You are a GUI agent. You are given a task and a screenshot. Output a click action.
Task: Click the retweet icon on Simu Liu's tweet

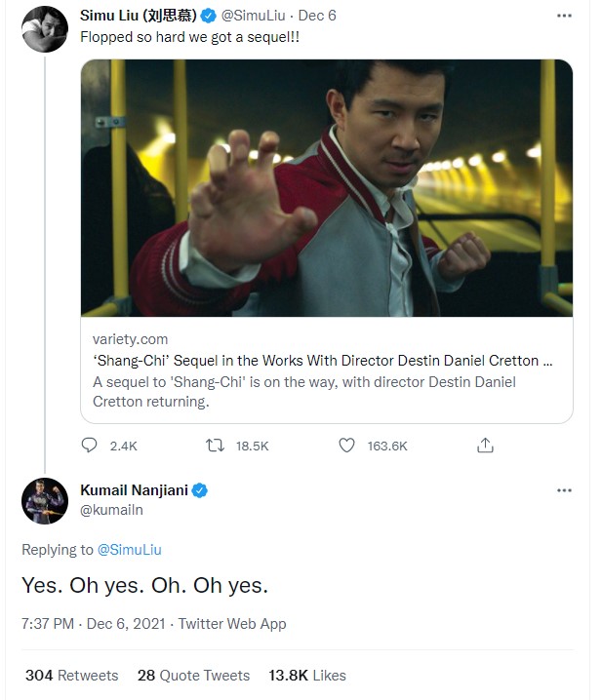[x=215, y=446]
